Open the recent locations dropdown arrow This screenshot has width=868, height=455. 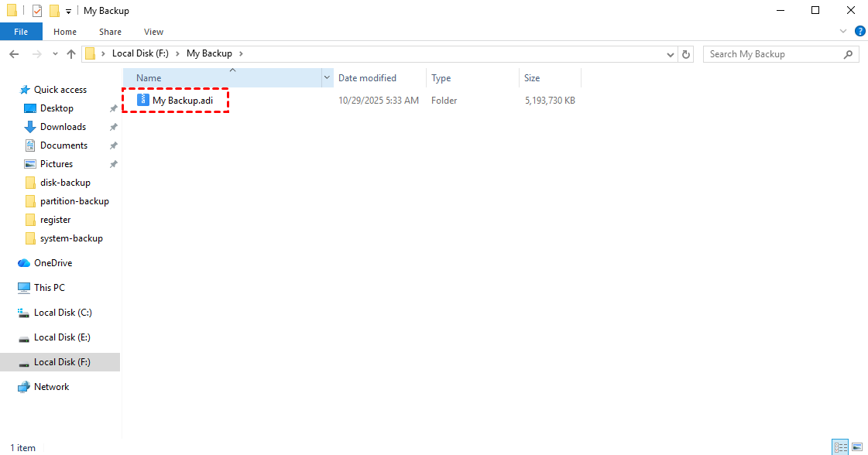(x=54, y=54)
